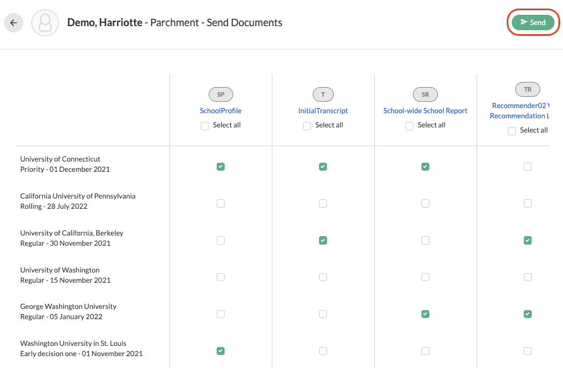Click the 'Rolling - 28 July 2022' deadline
563x392 pixels.
(x=53, y=206)
